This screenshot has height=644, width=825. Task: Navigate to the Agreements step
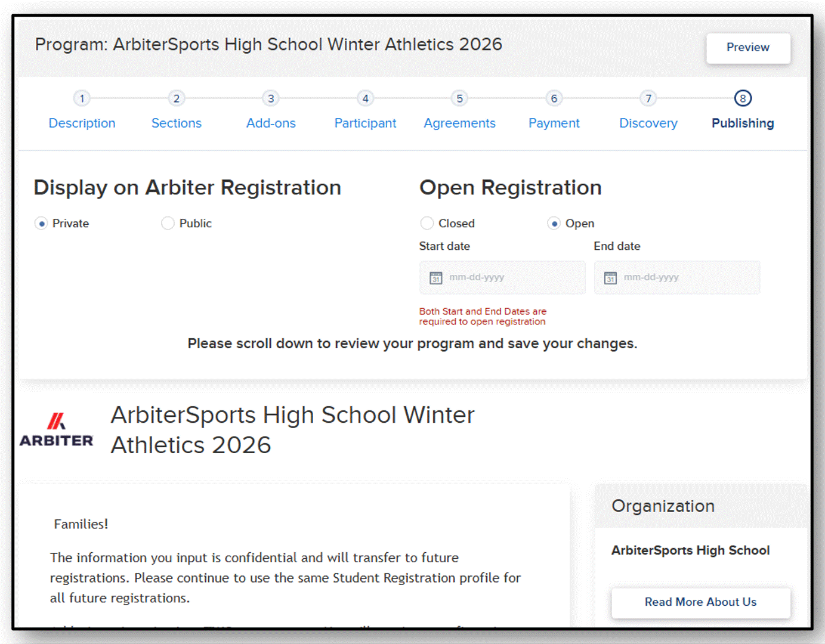(x=459, y=123)
